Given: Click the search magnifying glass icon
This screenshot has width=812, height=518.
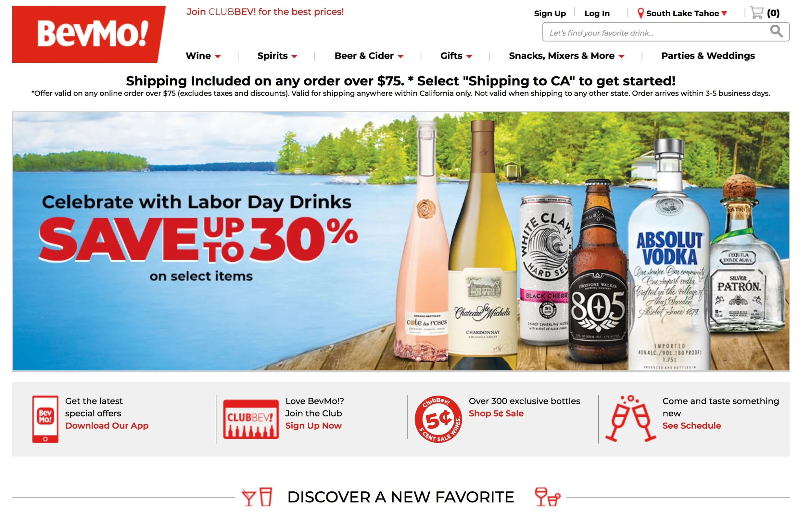Looking at the screenshot, I should point(776,31).
